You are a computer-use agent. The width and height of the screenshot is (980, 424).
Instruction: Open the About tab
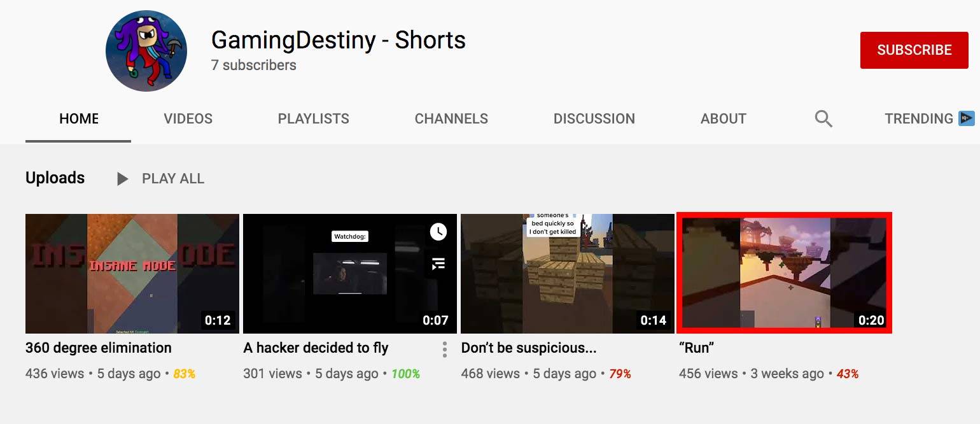coord(724,118)
